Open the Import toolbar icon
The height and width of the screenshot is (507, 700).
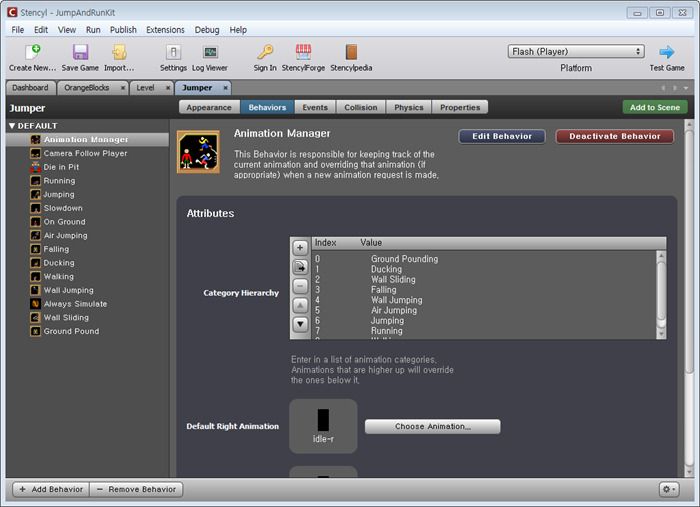tap(119, 52)
